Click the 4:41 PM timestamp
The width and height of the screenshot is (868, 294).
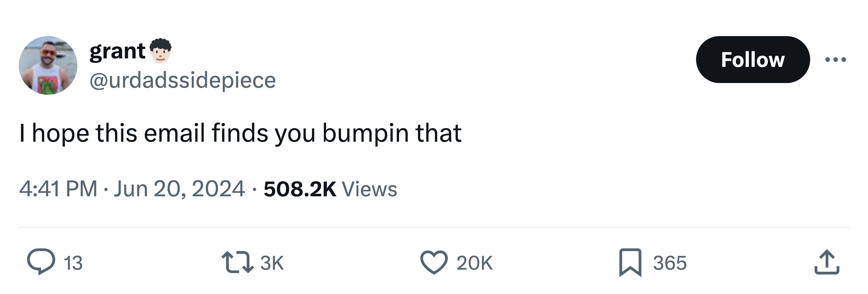pyautogui.click(x=58, y=189)
